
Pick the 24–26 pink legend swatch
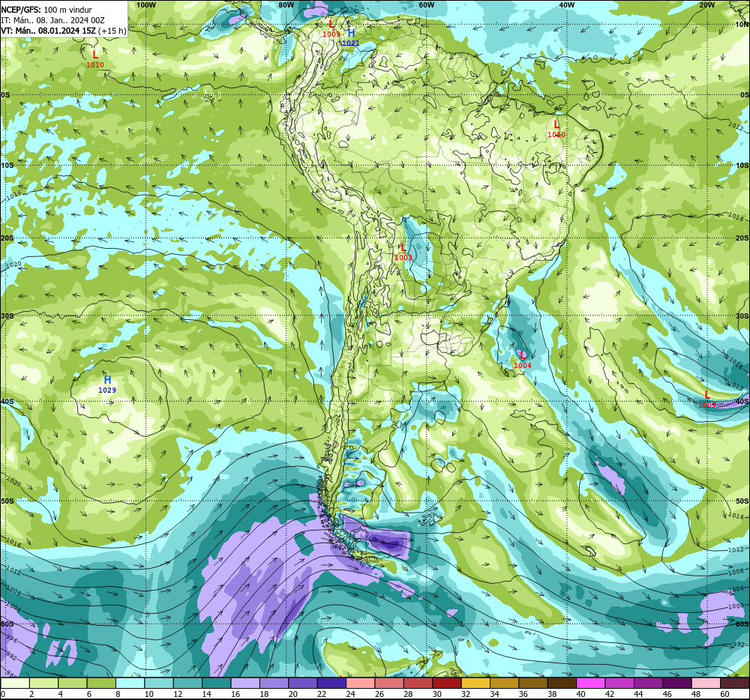361,683
